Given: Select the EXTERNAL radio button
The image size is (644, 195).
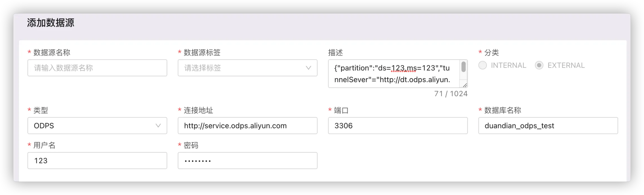Looking at the screenshot, I should coord(539,65).
